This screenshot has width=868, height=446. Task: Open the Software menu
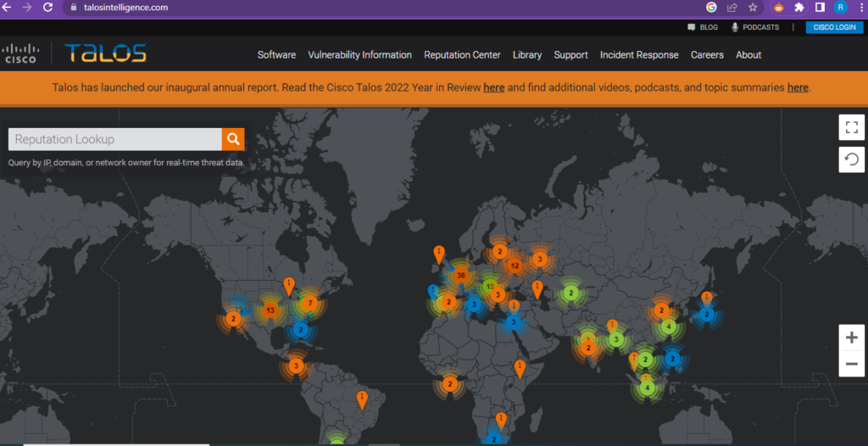coord(276,55)
